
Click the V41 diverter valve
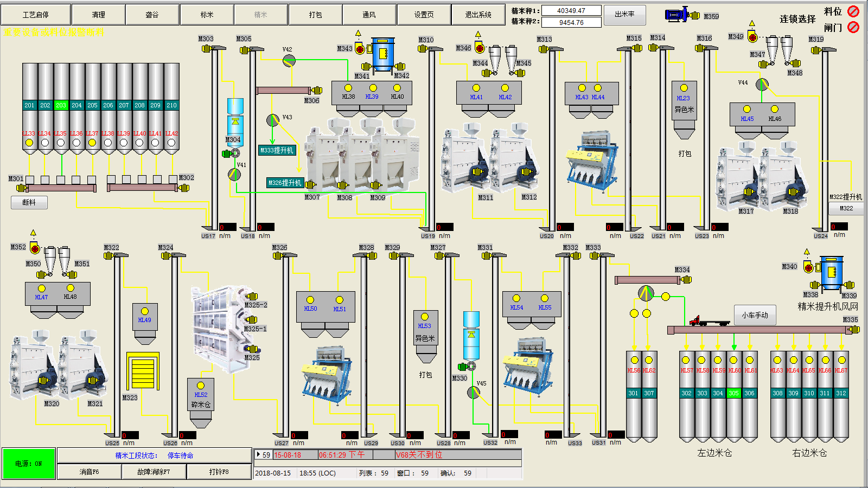coord(234,174)
